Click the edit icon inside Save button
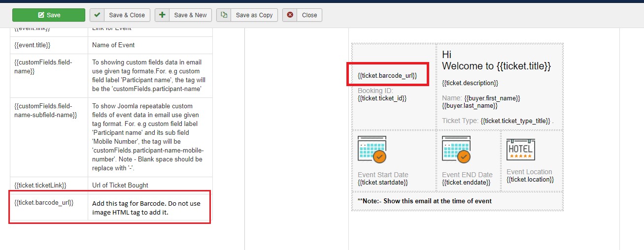The width and height of the screenshot is (644, 250). pyautogui.click(x=41, y=15)
